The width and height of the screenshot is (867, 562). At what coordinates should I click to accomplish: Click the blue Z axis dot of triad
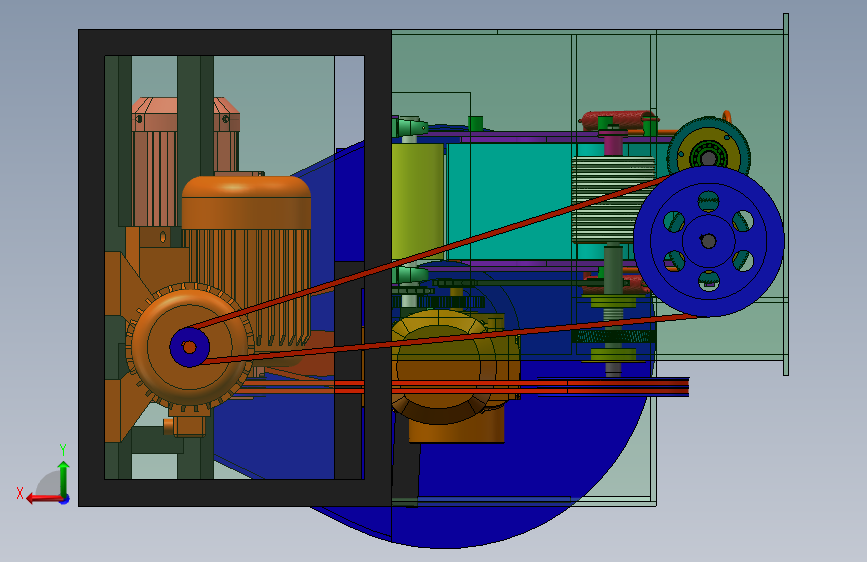pyautogui.click(x=65, y=499)
